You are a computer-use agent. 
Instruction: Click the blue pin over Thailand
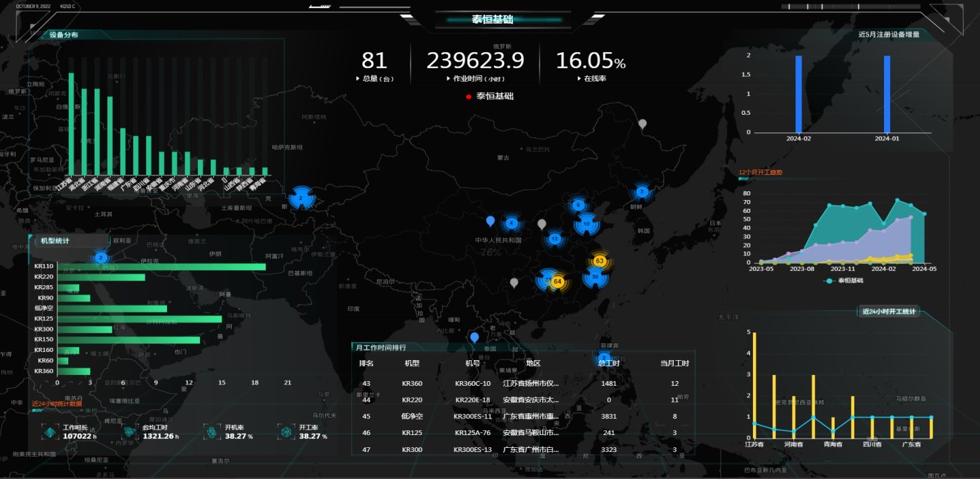point(474,338)
